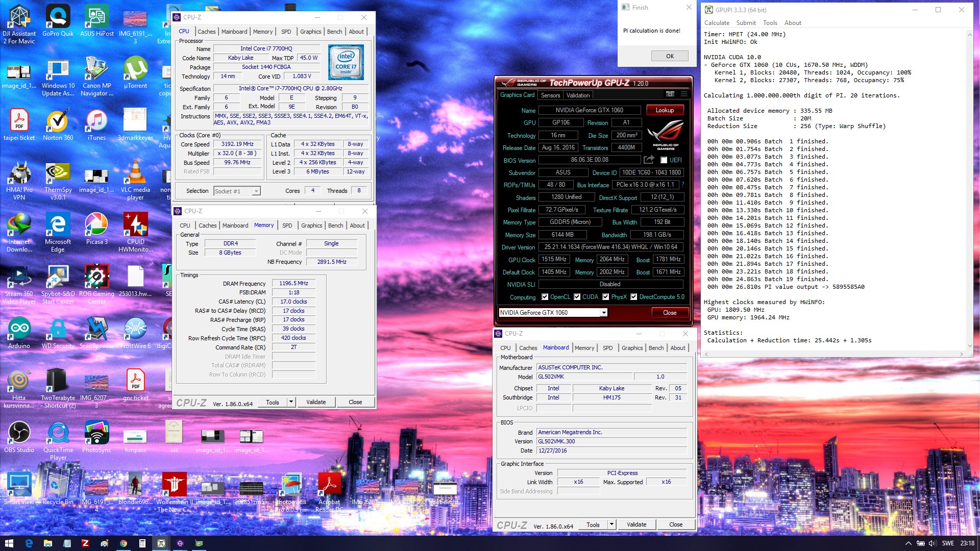The width and height of the screenshot is (980, 551).
Task: Click the Close button in GPU-Z
Action: (x=670, y=313)
